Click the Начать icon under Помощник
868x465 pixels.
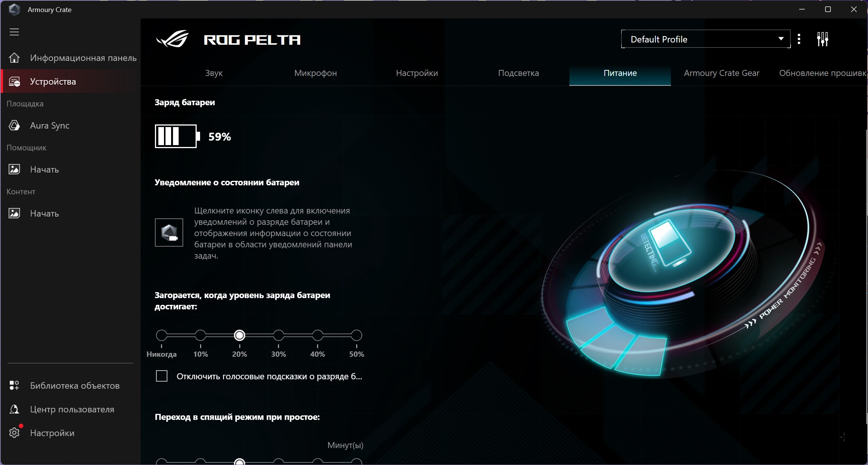click(14, 170)
